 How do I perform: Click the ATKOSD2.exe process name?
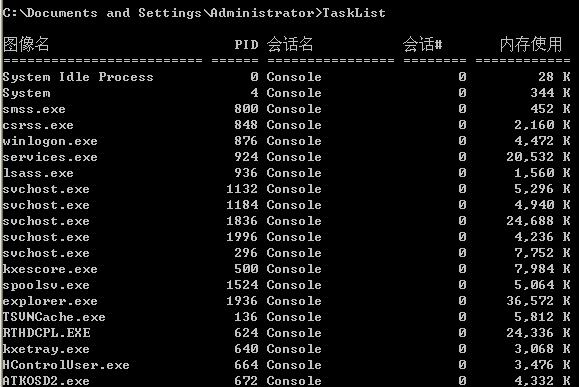click(x=46, y=380)
